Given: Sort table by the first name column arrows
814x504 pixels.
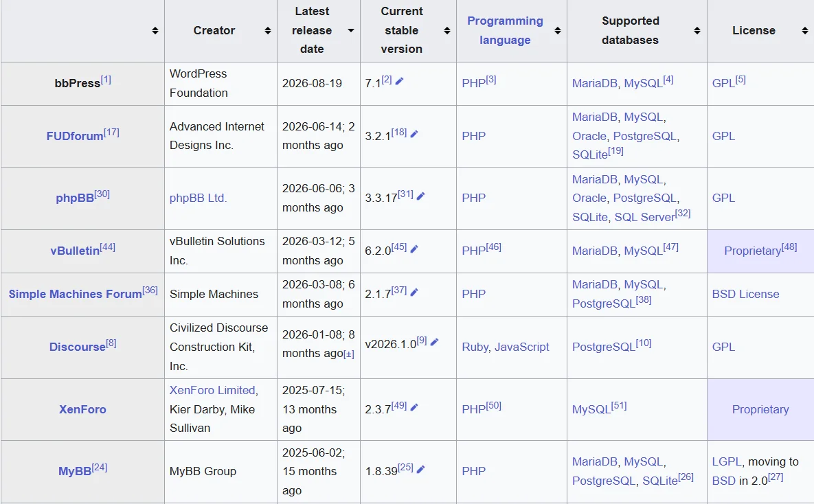Looking at the screenshot, I should pos(155,31).
